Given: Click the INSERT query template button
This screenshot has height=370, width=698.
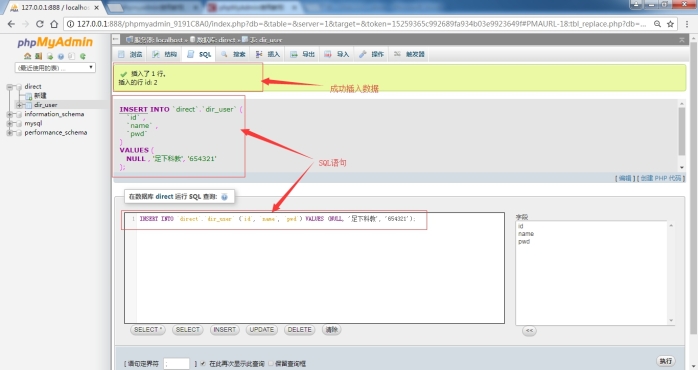Looking at the screenshot, I should tap(224, 329).
